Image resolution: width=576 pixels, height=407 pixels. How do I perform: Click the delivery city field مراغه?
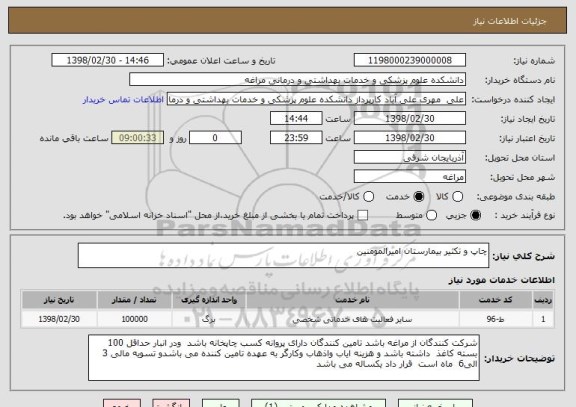coord(410,177)
